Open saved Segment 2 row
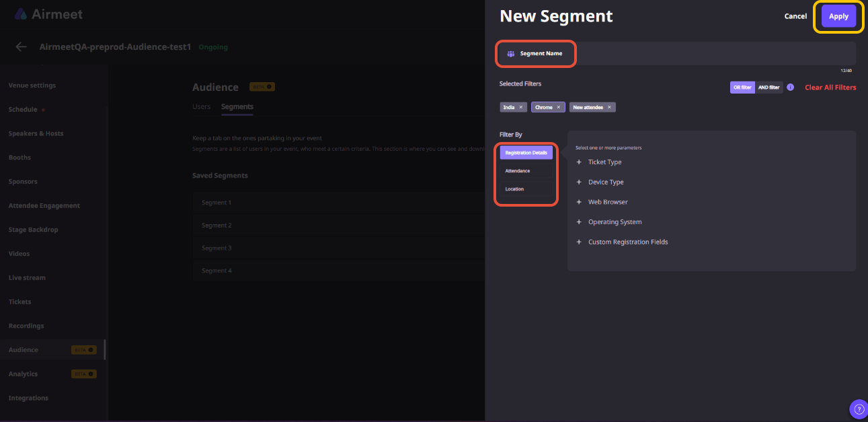The height and width of the screenshot is (422, 868). 339,225
